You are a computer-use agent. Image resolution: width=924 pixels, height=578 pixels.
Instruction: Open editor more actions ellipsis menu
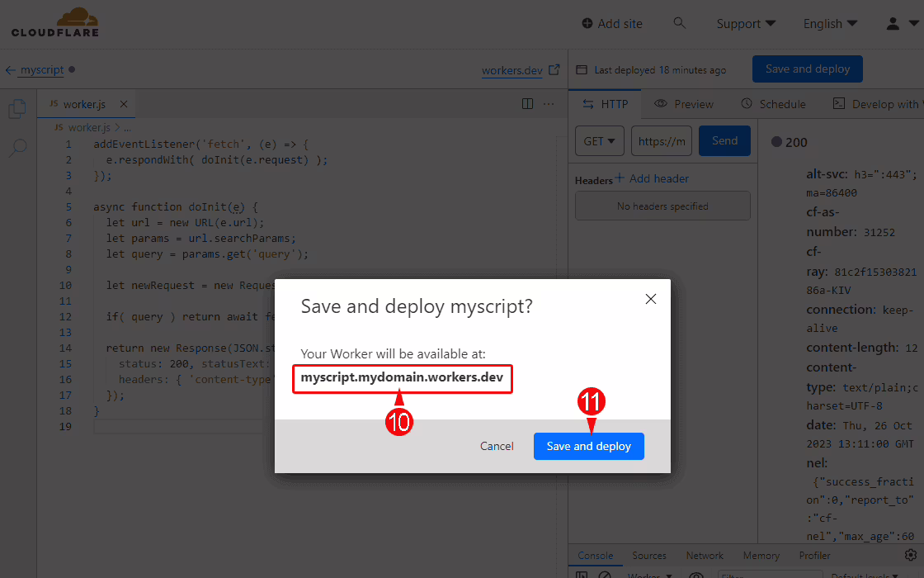(x=549, y=104)
